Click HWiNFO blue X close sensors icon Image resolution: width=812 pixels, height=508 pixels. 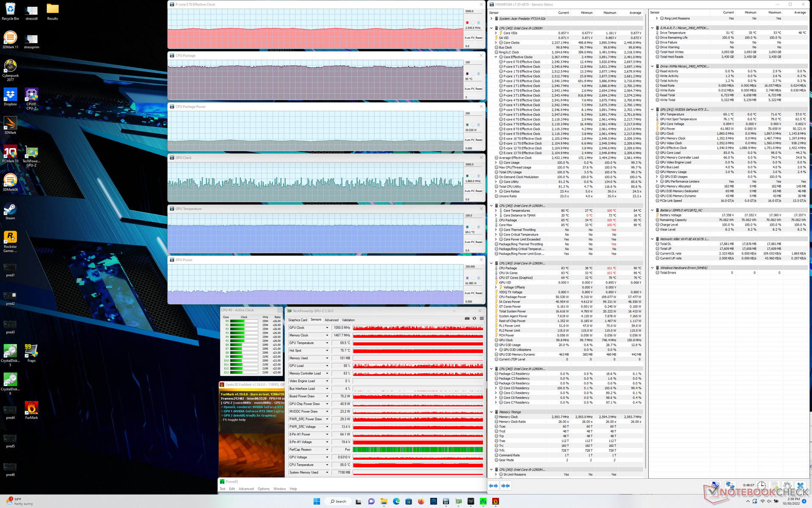pos(800,486)
